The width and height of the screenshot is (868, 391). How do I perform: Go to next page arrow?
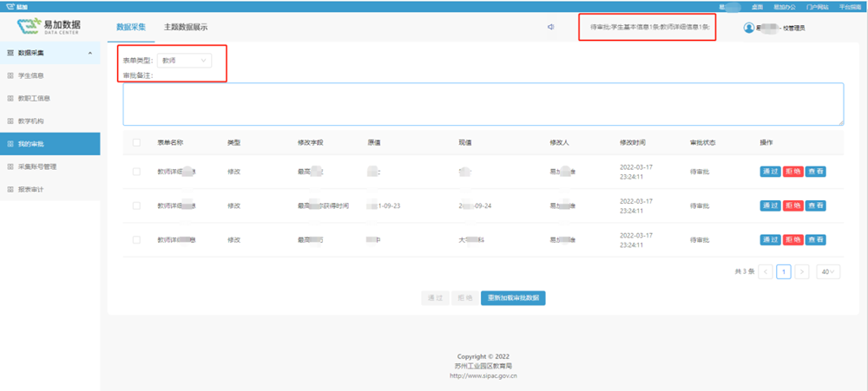coord(803,271)
